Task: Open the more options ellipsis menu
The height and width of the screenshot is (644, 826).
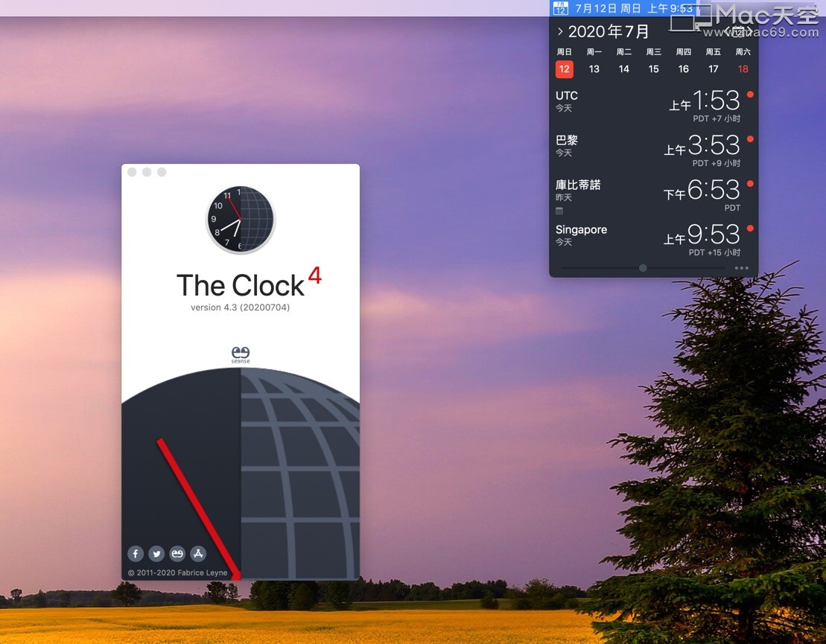Action: point(741,268)
